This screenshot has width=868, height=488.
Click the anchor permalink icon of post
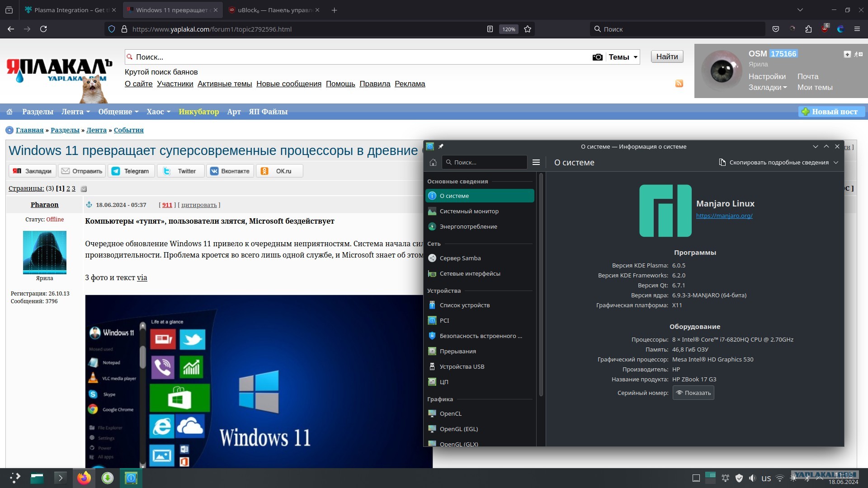[89, 205]
